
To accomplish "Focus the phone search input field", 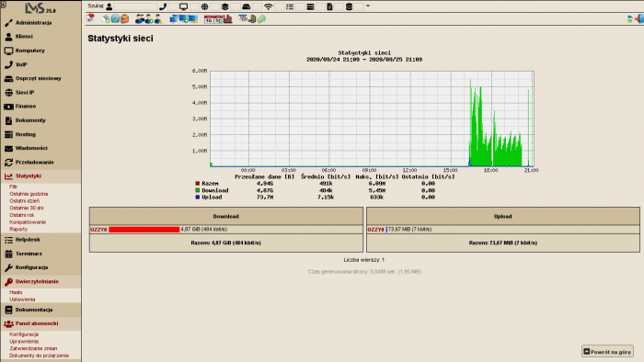I will pos(173,6).
